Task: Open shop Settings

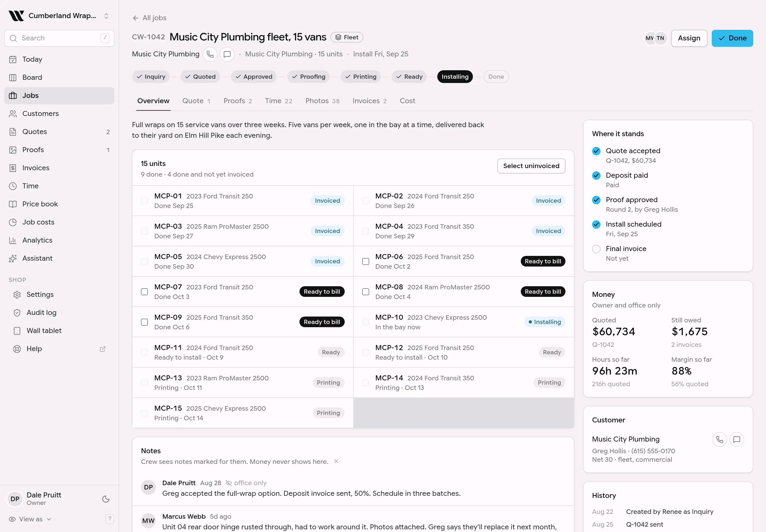Action: pyautogui.click(x=59, y=294)
